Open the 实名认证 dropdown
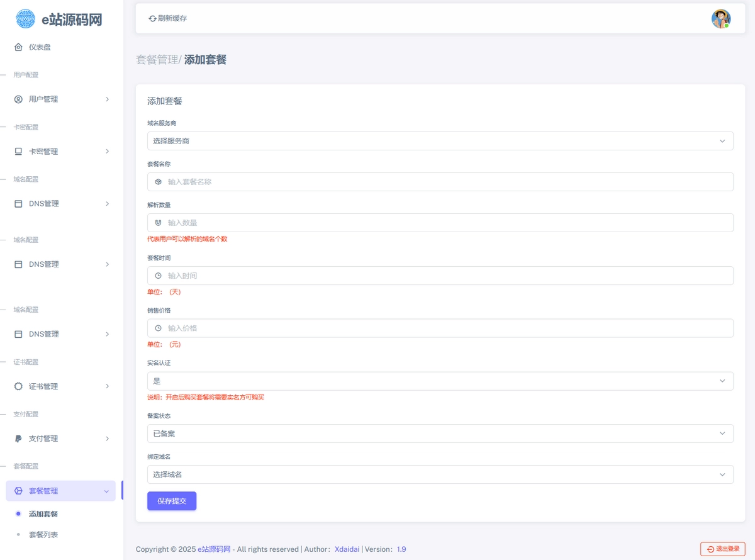This screenshot has width=755, height=560. pyautogui.click(x=440, y=381)
